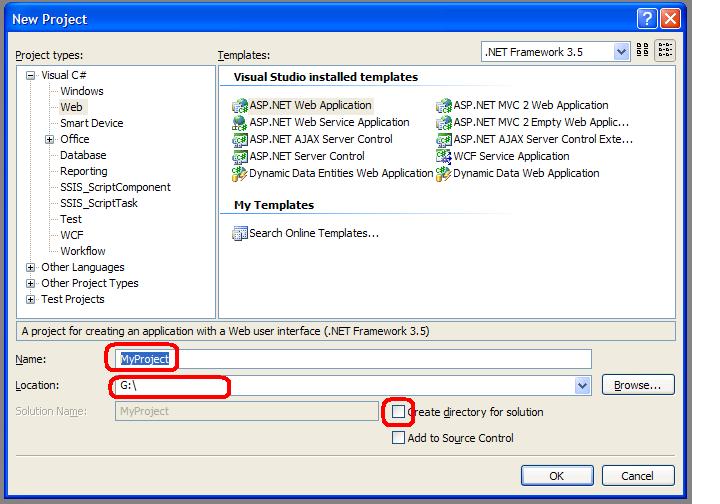Open the dialog help question mark button

(x=647, y=19)
